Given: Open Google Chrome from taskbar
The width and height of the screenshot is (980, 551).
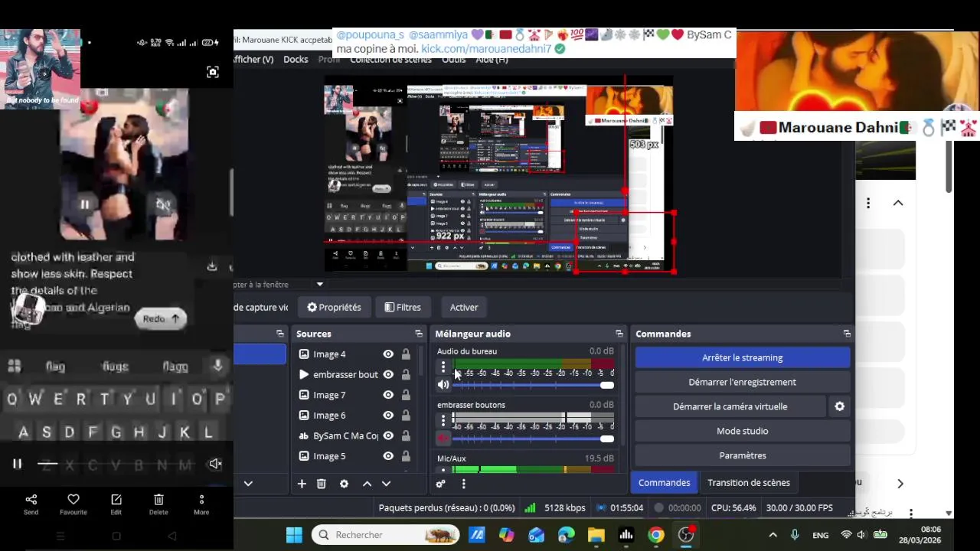Looking at the screenshot, I should [x=656, y=535].
